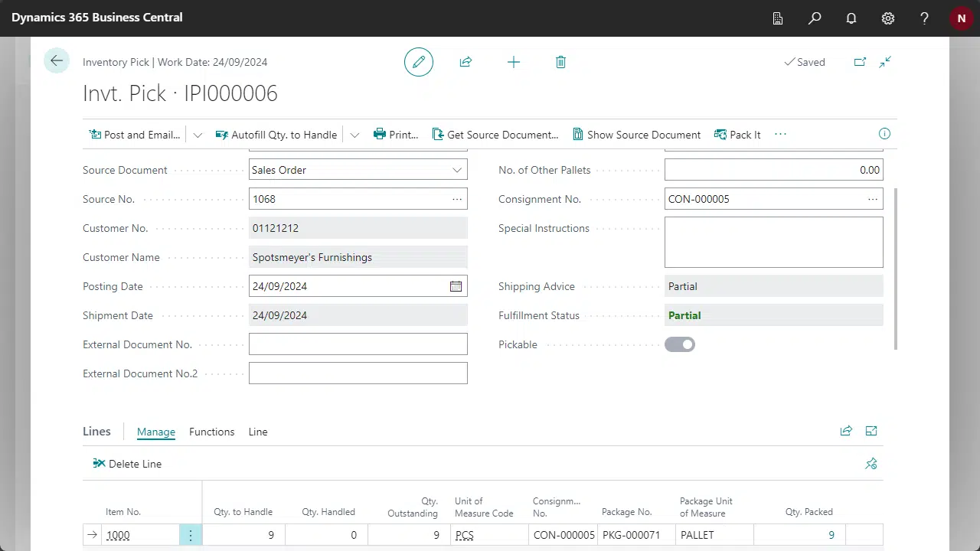The image size is (980, 551).
Task: Toggle the Pickable switch
Action: pos(680,344)
